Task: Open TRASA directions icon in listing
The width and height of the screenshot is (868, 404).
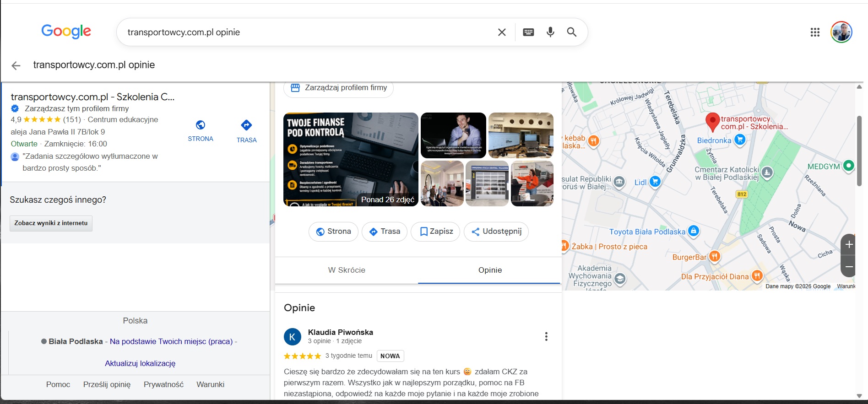Action: coord(246,125)
